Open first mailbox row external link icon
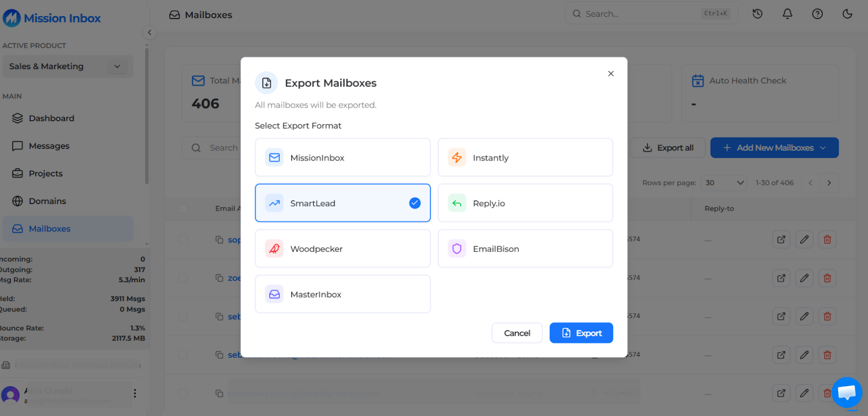 [781, 239]
